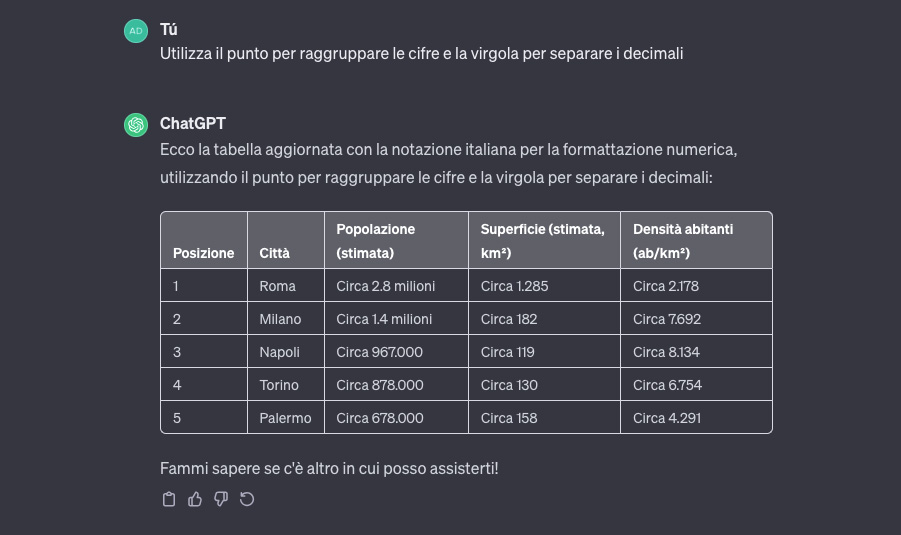Viewport: 901px width, 535px height.
Task: Click the "Città" column header
Action: pyautogui.click(x=275, y=253)
